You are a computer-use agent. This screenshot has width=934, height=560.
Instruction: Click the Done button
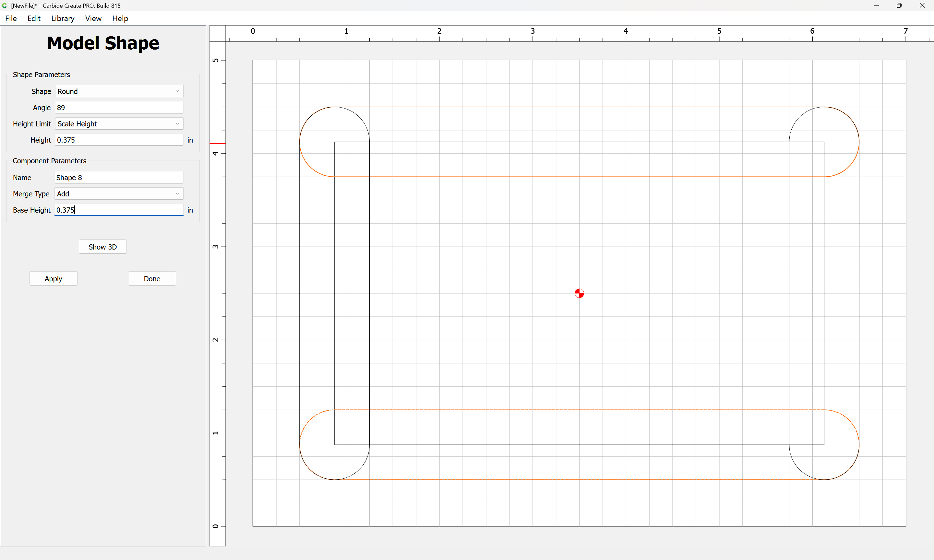(152, 278)
